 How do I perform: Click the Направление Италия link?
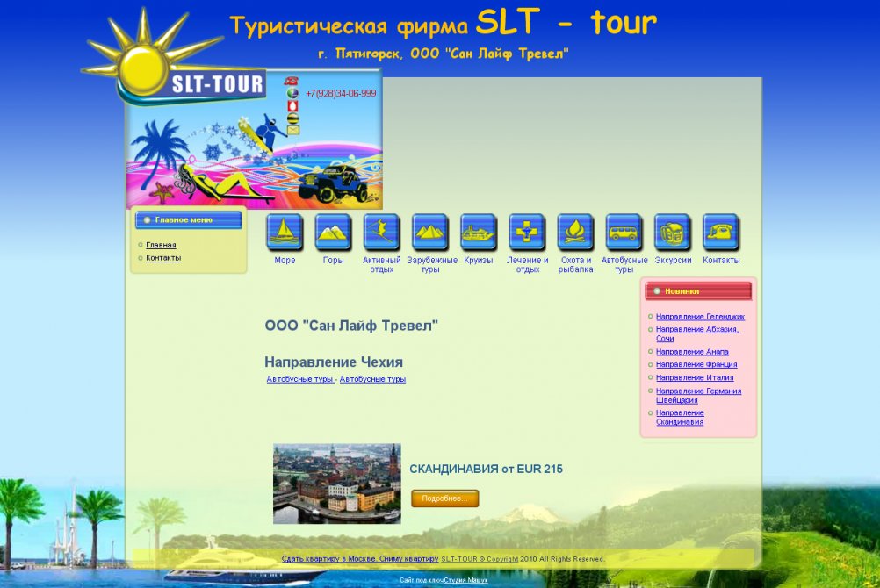coord(695,377)
